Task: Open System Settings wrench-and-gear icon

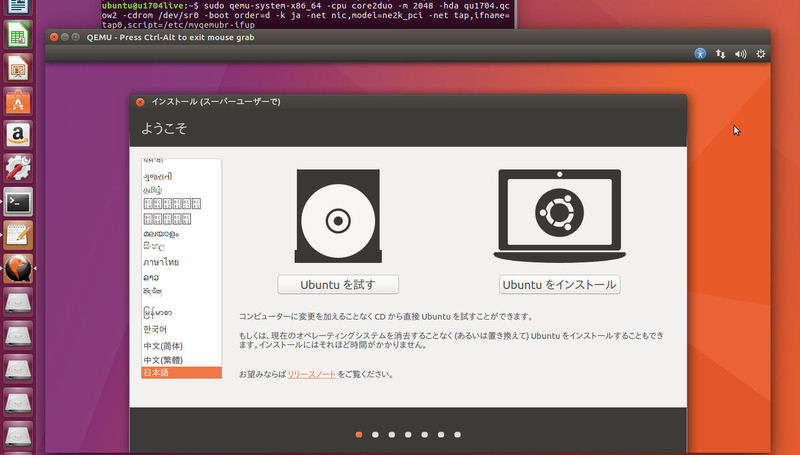Action: pos(18,168)
